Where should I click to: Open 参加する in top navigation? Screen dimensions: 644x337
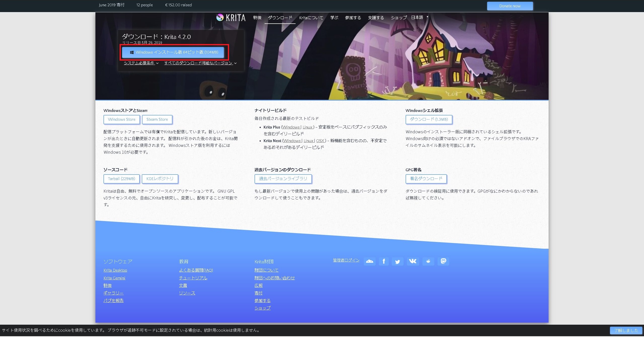tap(353, 18)
